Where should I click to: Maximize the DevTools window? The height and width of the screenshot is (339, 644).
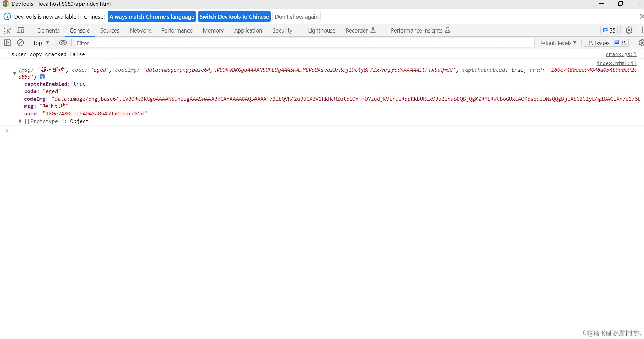click(x=620, y=4)
